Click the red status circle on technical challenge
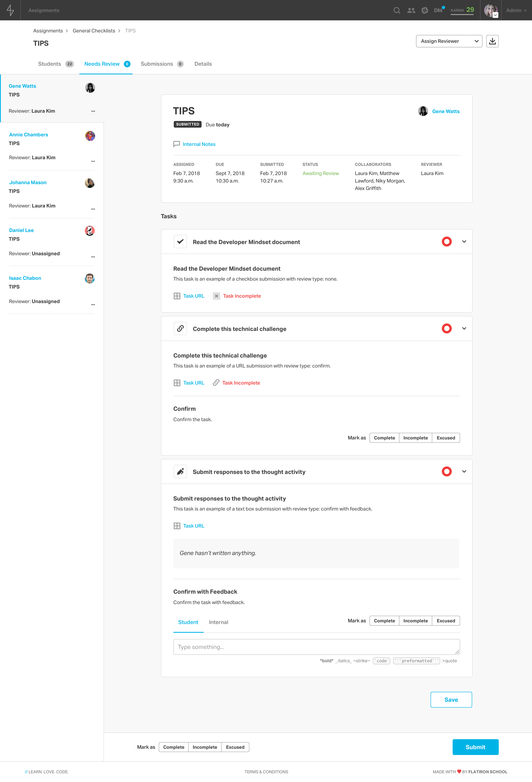Viewport: 532px width, 782px height. click(447, 328)
